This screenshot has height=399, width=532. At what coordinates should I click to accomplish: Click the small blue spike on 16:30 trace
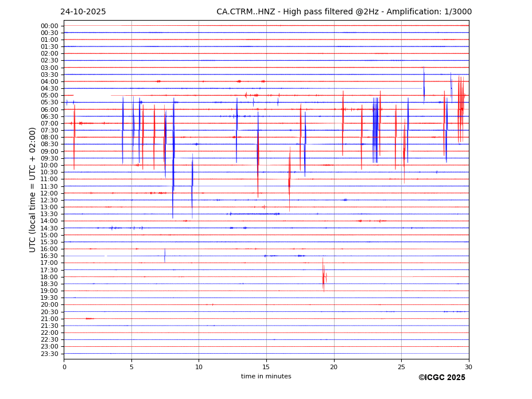click(x=165, y=256)
